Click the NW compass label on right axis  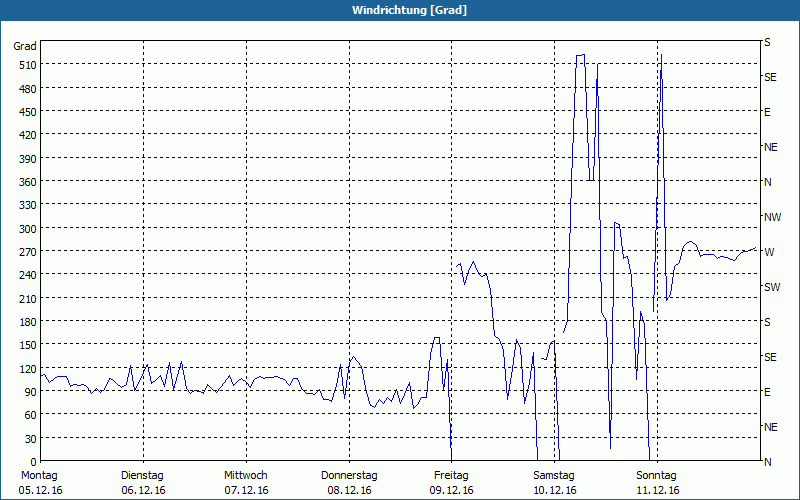point(772,217)
